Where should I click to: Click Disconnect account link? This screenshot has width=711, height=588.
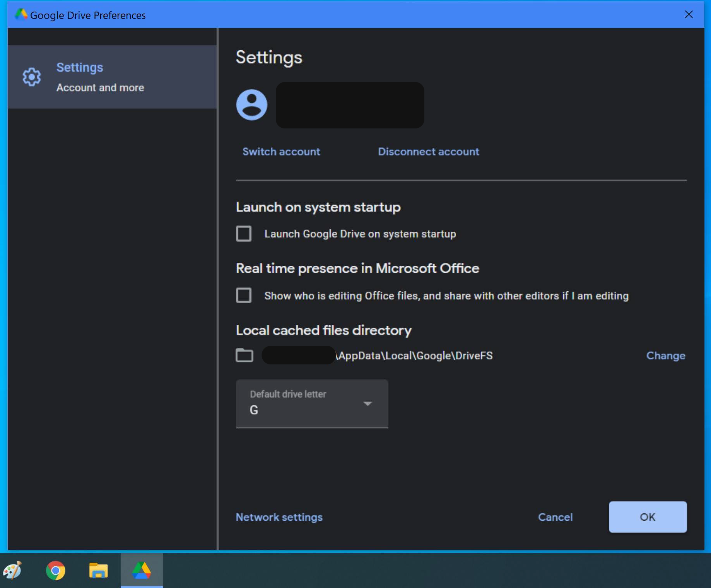click(x=428, y=152)
